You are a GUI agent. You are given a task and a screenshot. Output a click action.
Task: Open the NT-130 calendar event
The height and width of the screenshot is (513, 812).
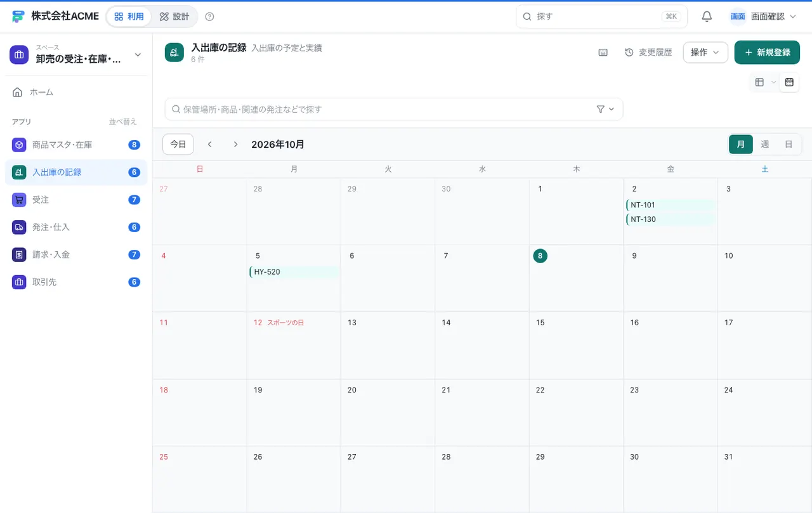[671, 219]
